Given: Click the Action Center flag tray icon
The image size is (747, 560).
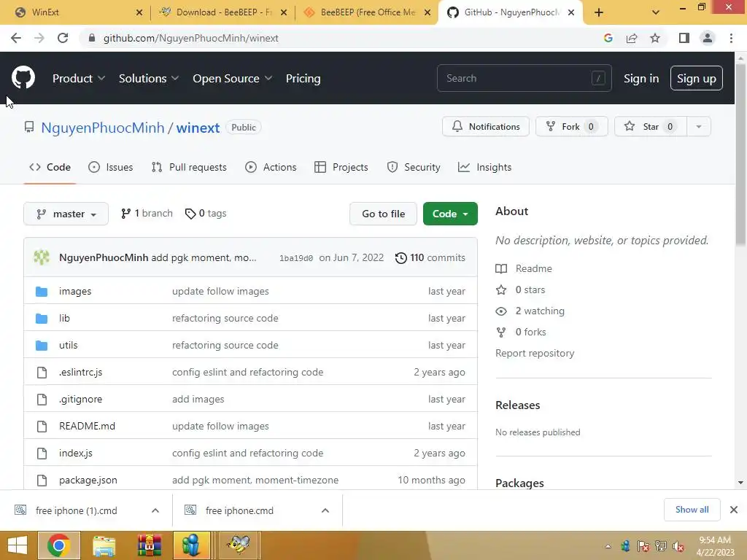Looking at the screenshot, I should (643, 546).
